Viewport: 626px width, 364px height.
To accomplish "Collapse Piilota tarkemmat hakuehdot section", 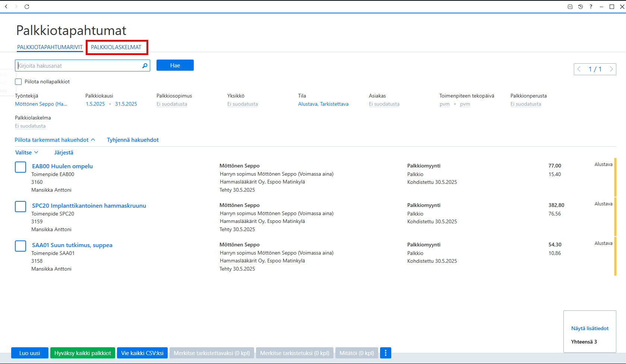I will 55,140.
